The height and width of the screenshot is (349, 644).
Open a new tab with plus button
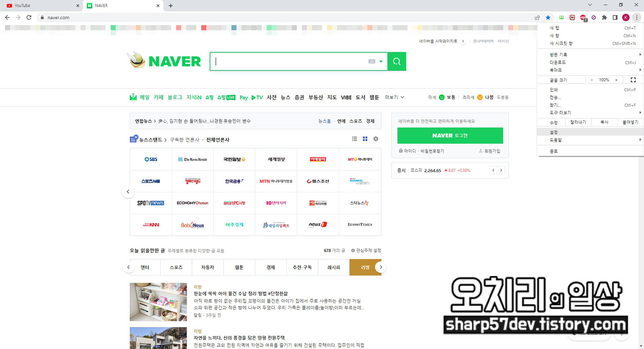click(171, 6)
